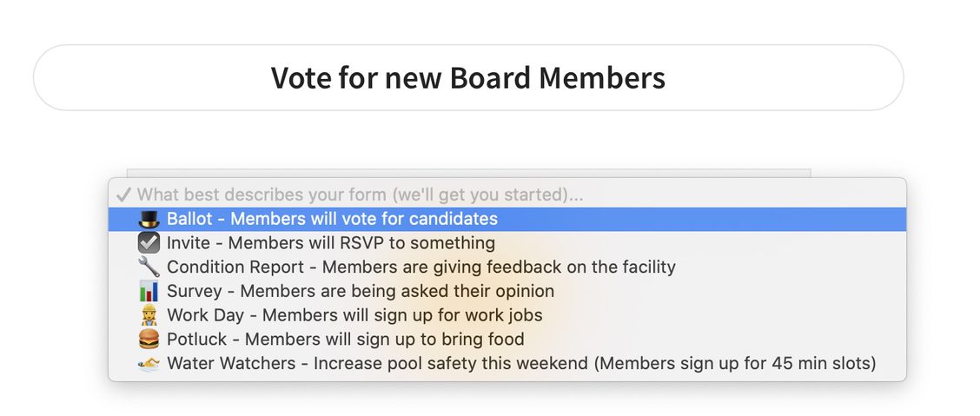Pick the Potluck bring food option
Screen dimensions: 980x416
click(345, 340)
